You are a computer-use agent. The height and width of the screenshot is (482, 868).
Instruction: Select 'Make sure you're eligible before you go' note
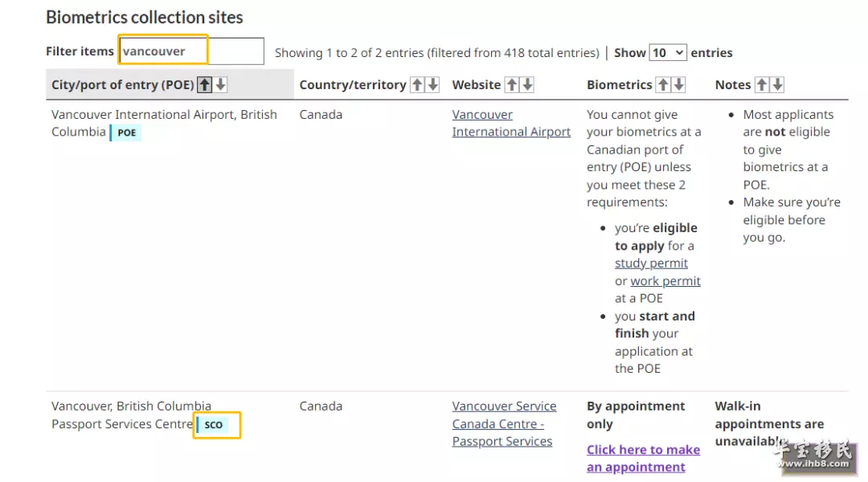coord(792,219)
